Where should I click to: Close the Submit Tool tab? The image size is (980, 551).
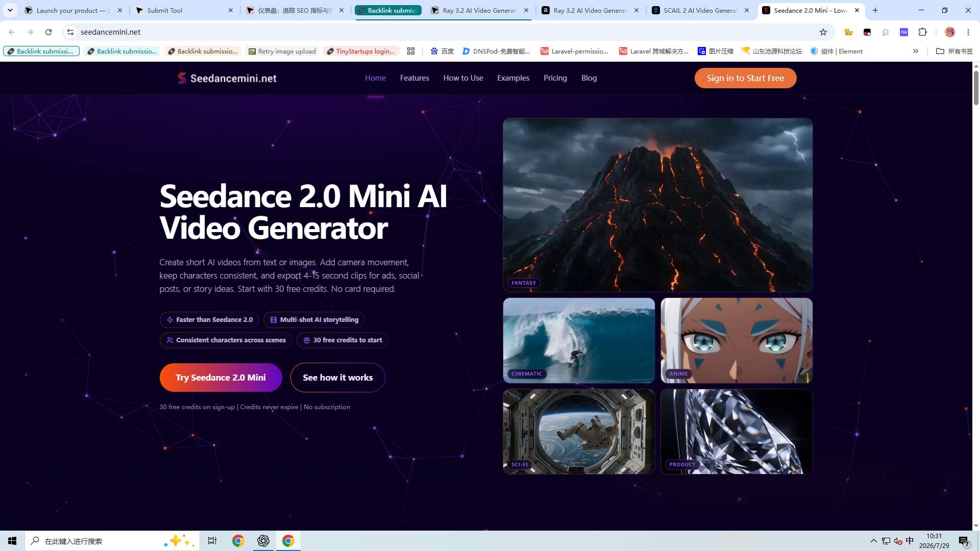[231, 10]
